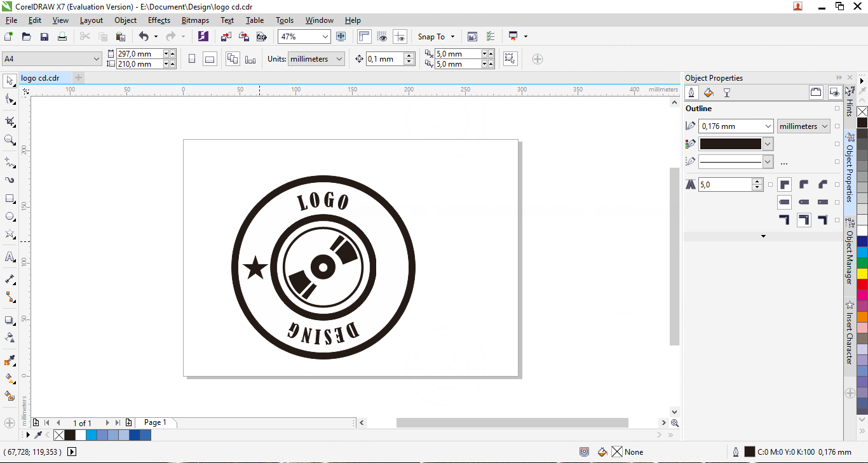Image resolution: width=868 pixels, height=463 pixels.
Task: Select mitered corners option
Action: pos(785,185)
